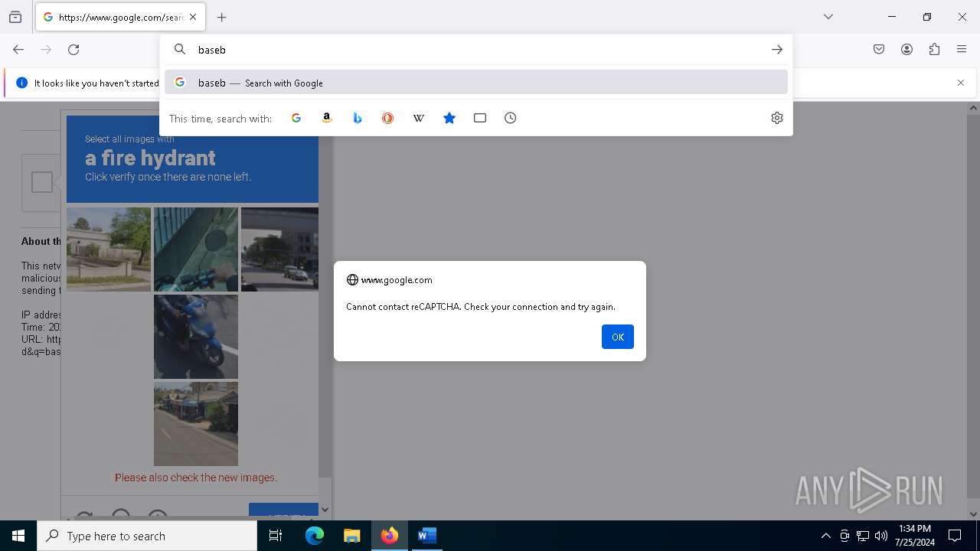The width and height of the screenshot is (980, 551).
Task: Open the notification center icon
Action: coord(955,536)
